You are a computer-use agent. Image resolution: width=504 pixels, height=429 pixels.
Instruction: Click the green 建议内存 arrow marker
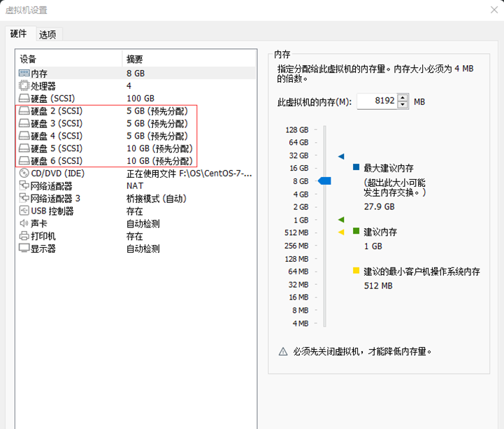click(x=341, y=220)
